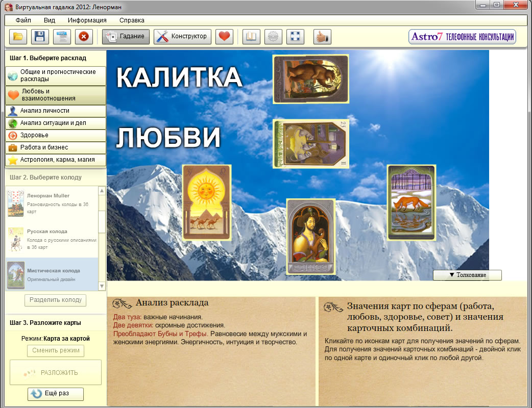Click the Шаг 1. Выберите расклад header
Viewport: 532px width, 408px height.
point(48,58)
